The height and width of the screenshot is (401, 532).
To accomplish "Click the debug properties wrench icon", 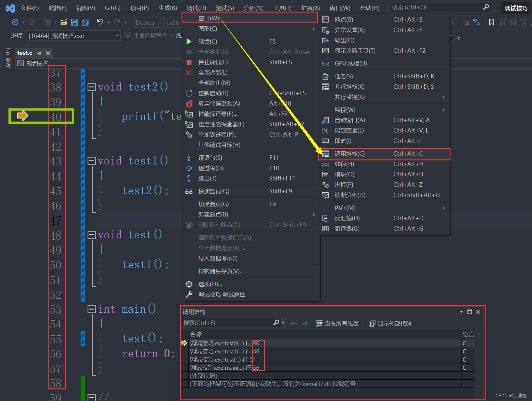I will tap(189, 294).
